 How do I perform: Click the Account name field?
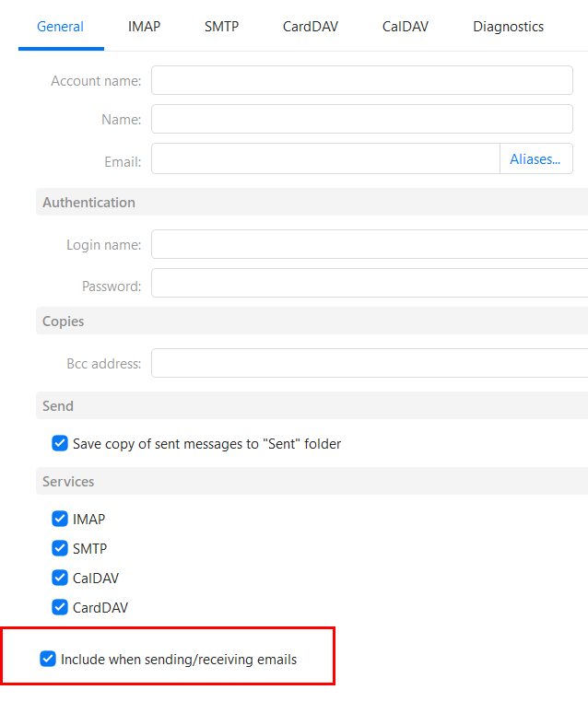[362, 80]
